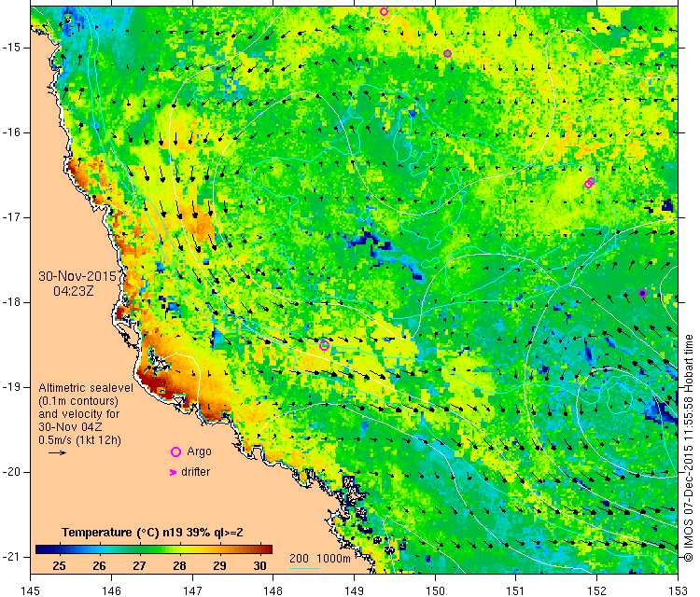This screenshot has width=700, height=597.
Task: Click the '-21' latitude axis label
Action: pyautogui.click(x=10, y=557)
